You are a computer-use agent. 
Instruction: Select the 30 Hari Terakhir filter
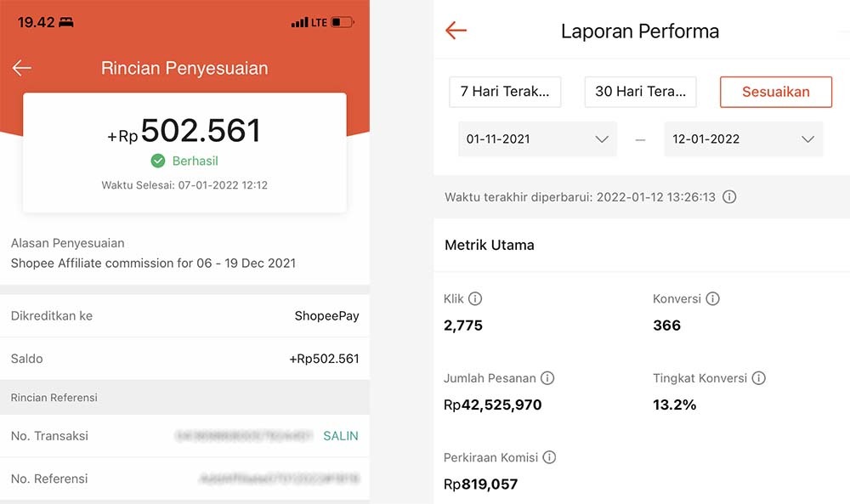pos(640,92)
